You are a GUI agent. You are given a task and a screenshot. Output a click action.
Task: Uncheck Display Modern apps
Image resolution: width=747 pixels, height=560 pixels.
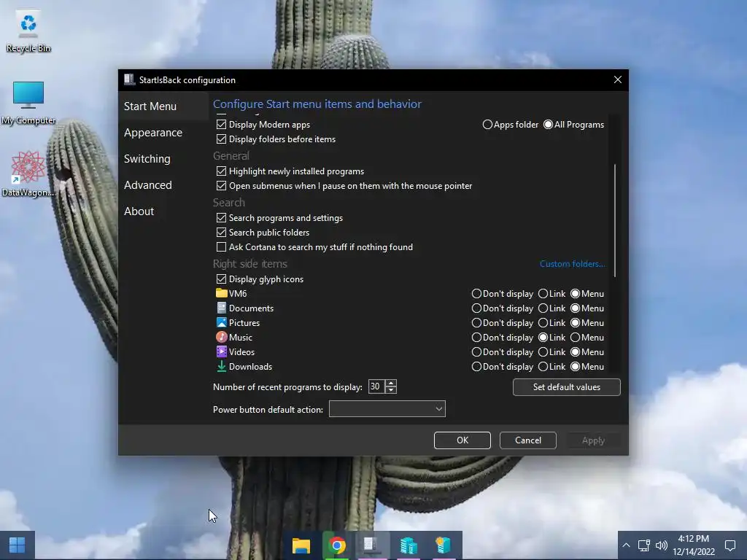221,124
